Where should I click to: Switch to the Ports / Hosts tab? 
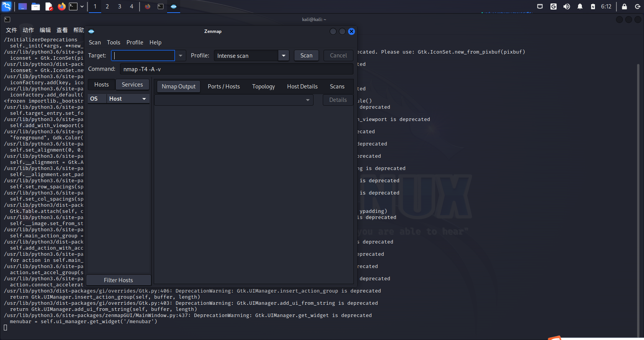point(224,87)
